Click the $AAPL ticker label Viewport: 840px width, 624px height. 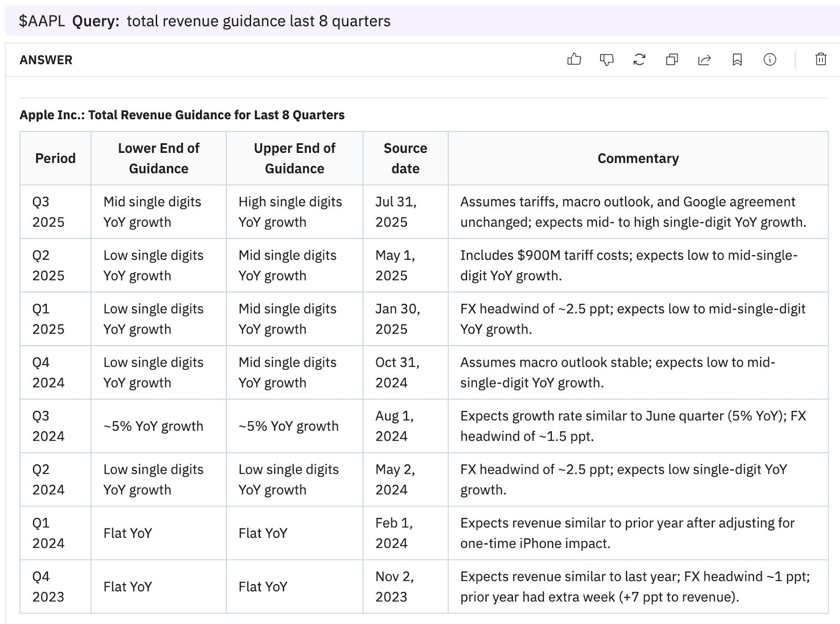click(42, 21)
